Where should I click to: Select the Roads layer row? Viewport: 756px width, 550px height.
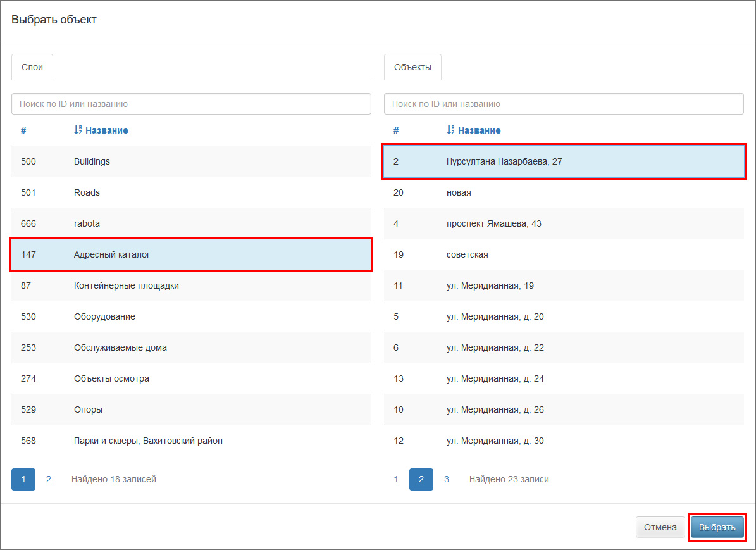tap(191, 192)
